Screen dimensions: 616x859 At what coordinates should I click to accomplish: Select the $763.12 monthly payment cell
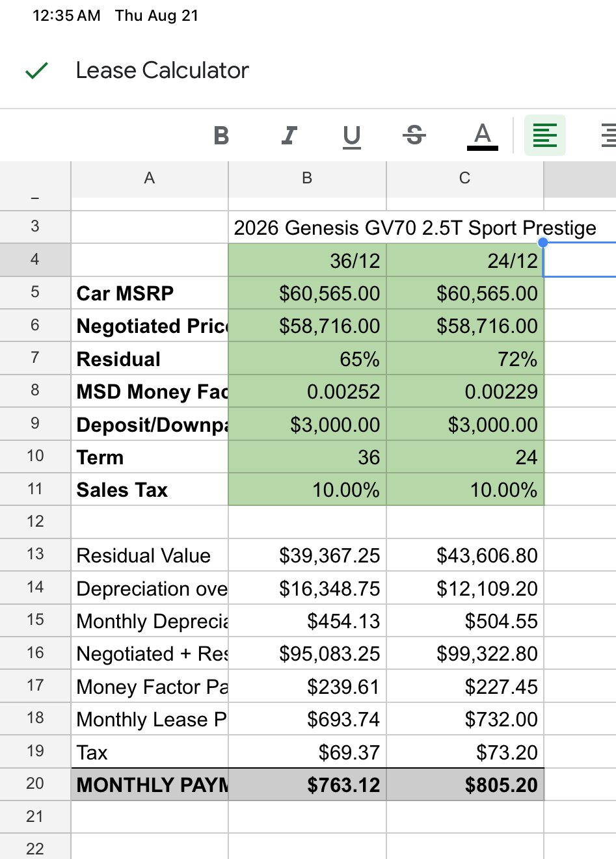pos(308,784)
